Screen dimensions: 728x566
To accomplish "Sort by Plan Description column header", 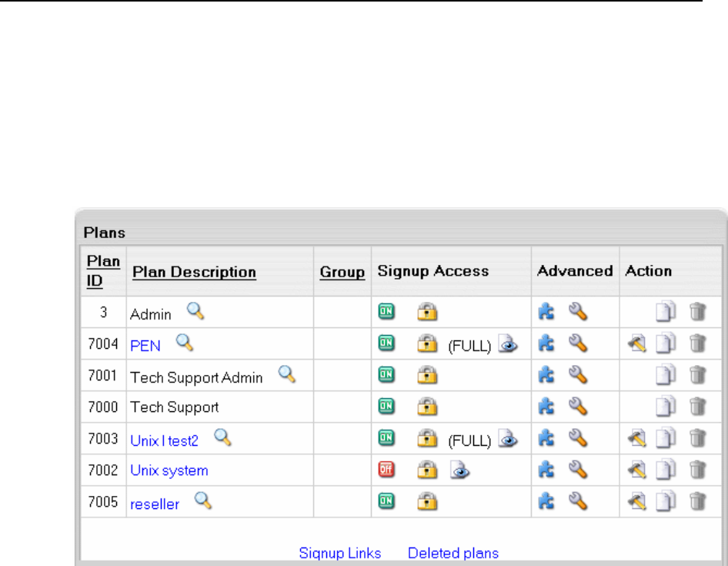I will coord(194,272).
